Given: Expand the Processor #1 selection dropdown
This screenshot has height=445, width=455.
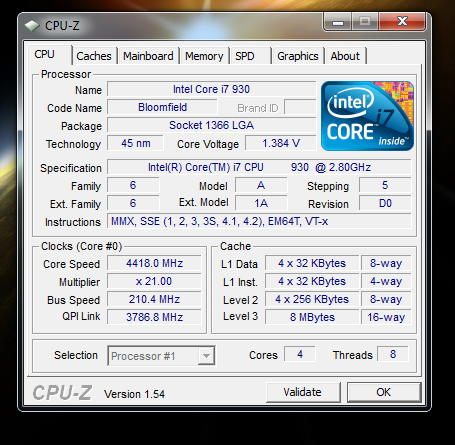Looking at the screenshot, I should (x=161, y=356).
